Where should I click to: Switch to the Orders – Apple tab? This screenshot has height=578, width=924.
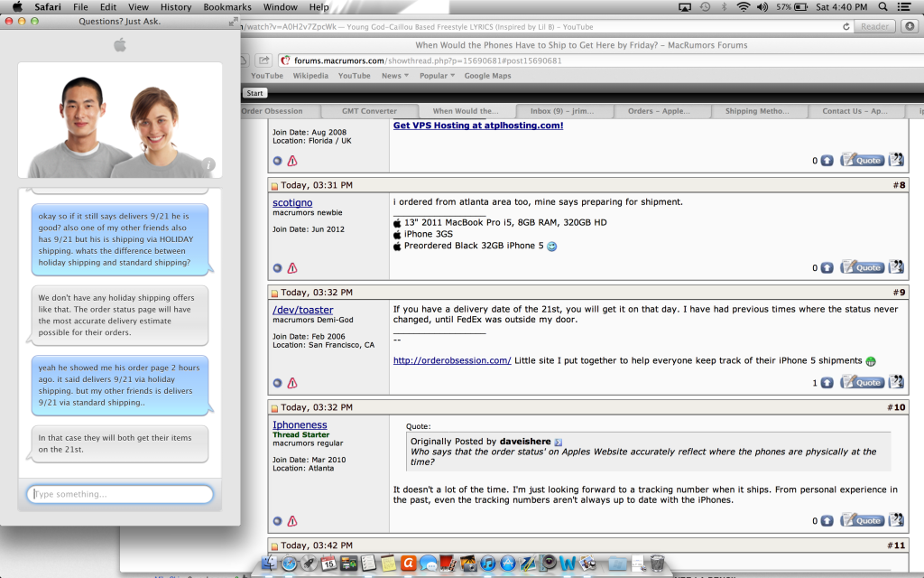659,111
